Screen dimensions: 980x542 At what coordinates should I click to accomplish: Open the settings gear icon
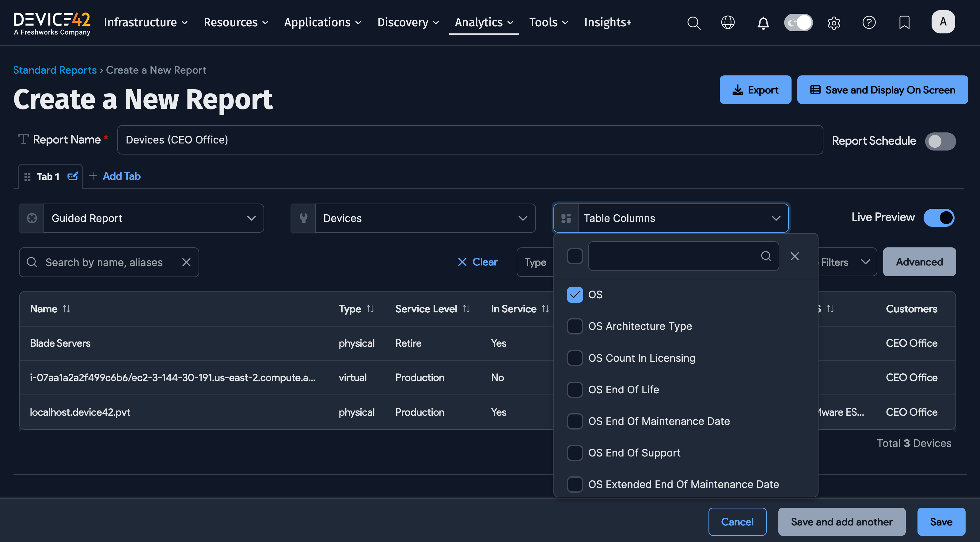pos(834,23)
